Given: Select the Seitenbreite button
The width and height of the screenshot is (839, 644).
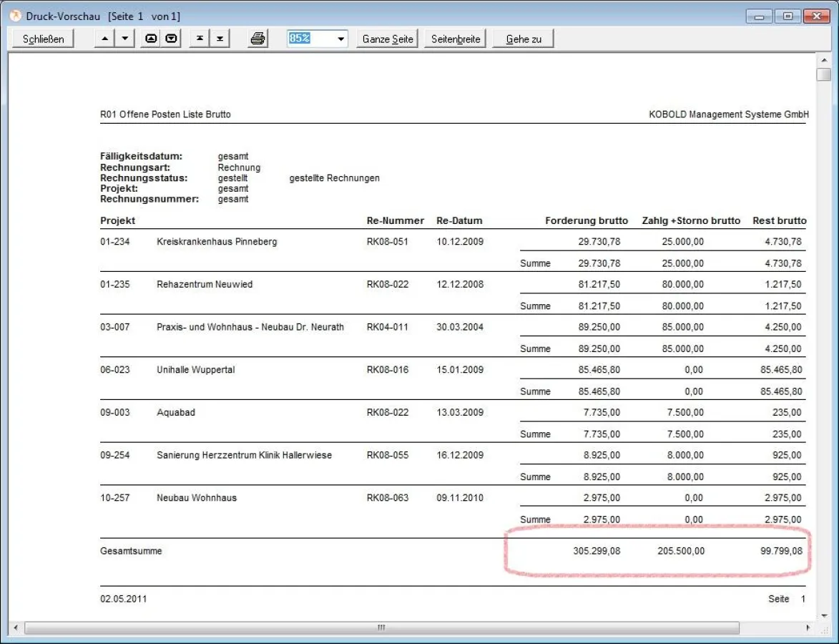Looking at the screenshot, I should coord(456,39).
